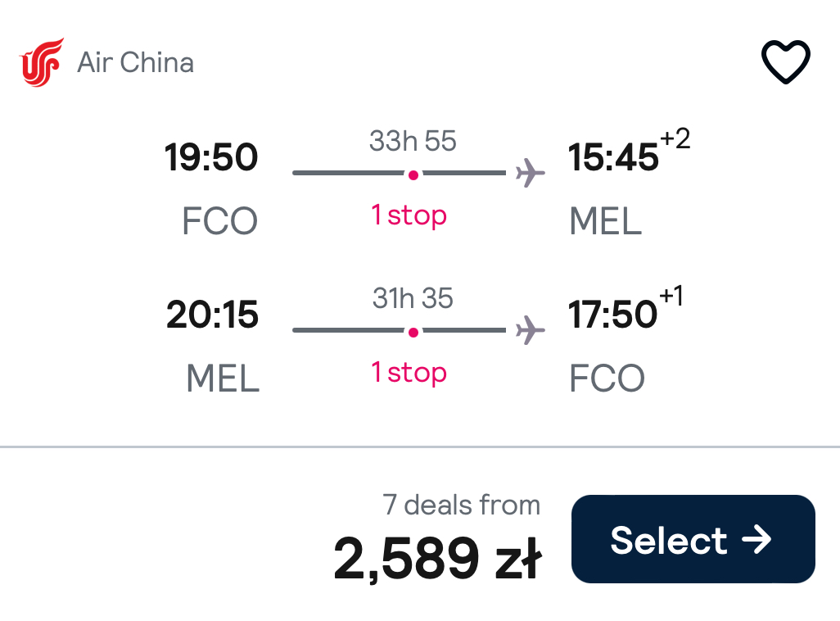This screenshot has height=621, width=840.
Task: Click the 15:45 arrival time
Action: 613,157
